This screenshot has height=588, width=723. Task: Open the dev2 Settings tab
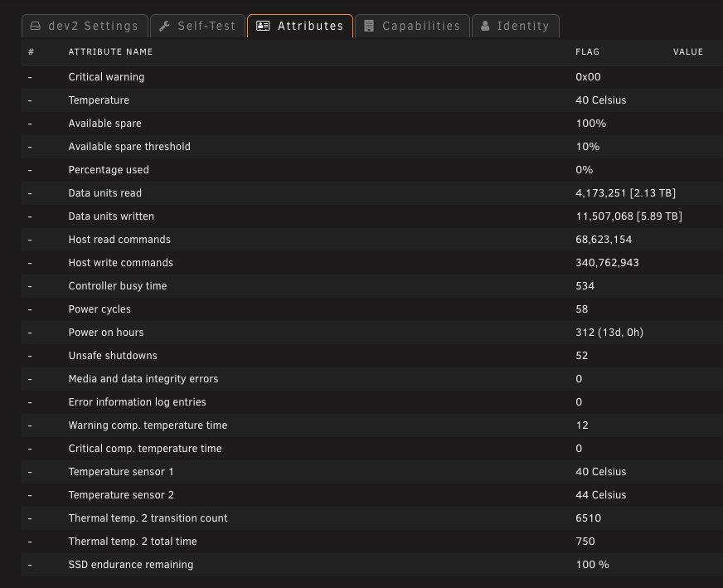85,26
